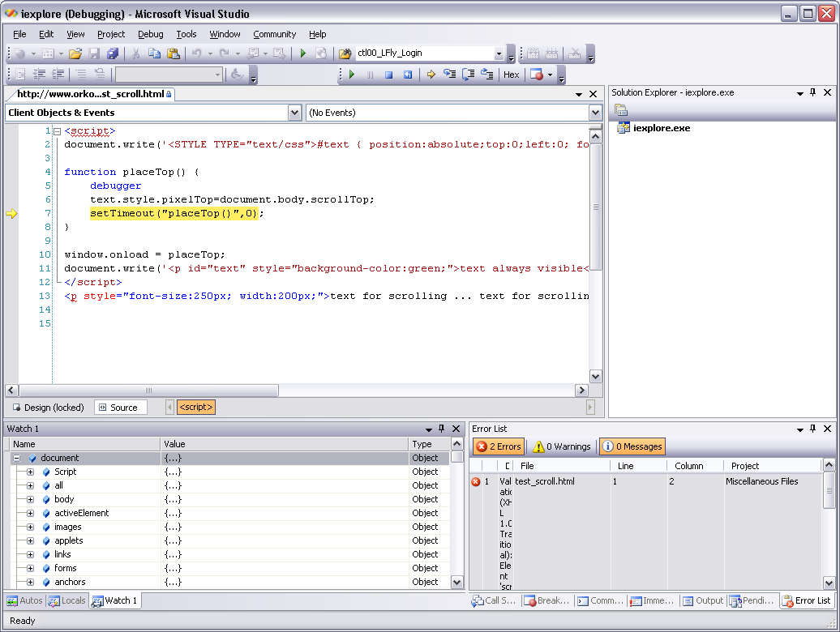Screen dimensions: 840x632
Task: Click the Breakpoints window icon in debug toolbar
Action: [x=536, y=75]
